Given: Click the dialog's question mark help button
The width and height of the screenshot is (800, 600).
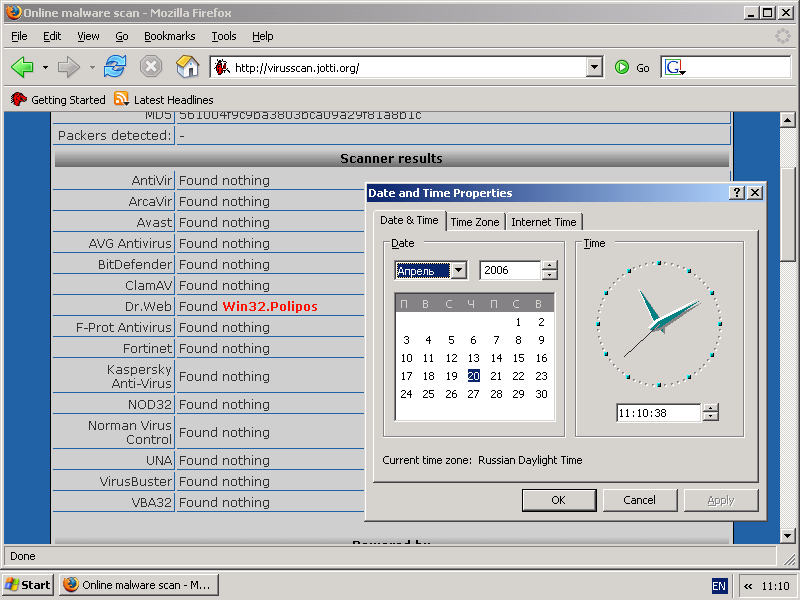Looking at the screenshot, I should point(736,192).
